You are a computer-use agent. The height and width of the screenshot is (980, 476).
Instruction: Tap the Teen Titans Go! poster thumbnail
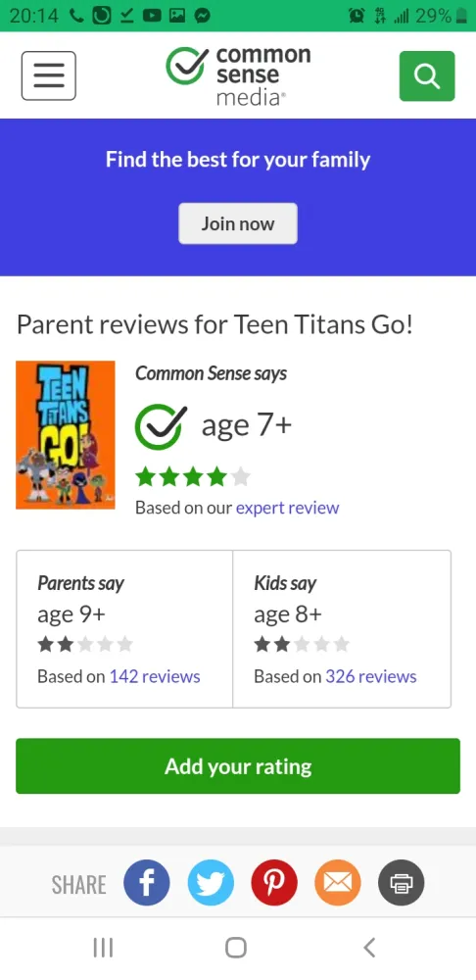click(x=66, y=435)
